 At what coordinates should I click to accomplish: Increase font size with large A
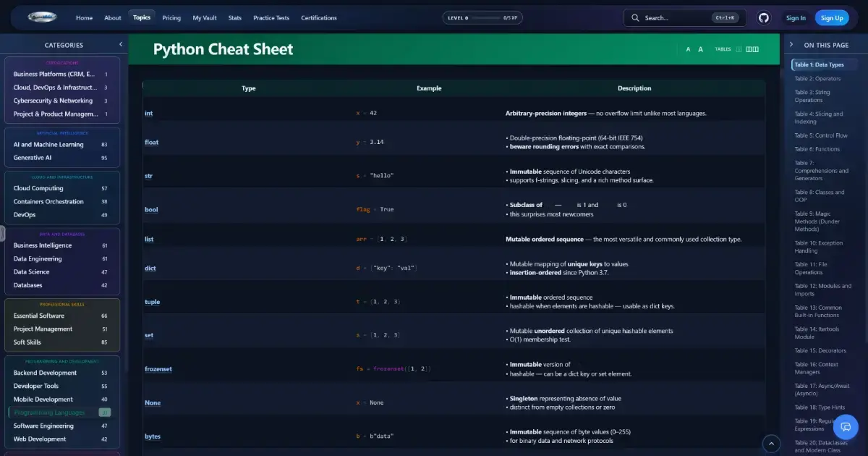click(x=700, y=49)
